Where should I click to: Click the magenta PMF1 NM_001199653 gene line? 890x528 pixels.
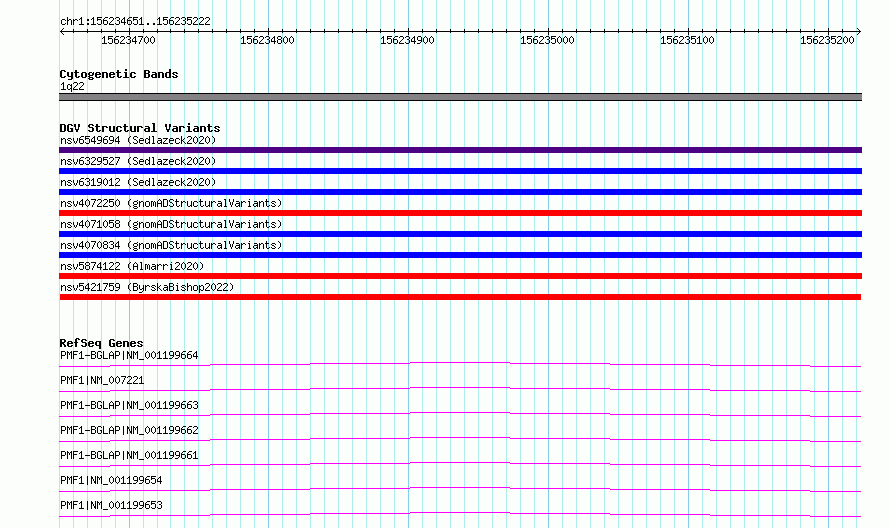[460, 514]
